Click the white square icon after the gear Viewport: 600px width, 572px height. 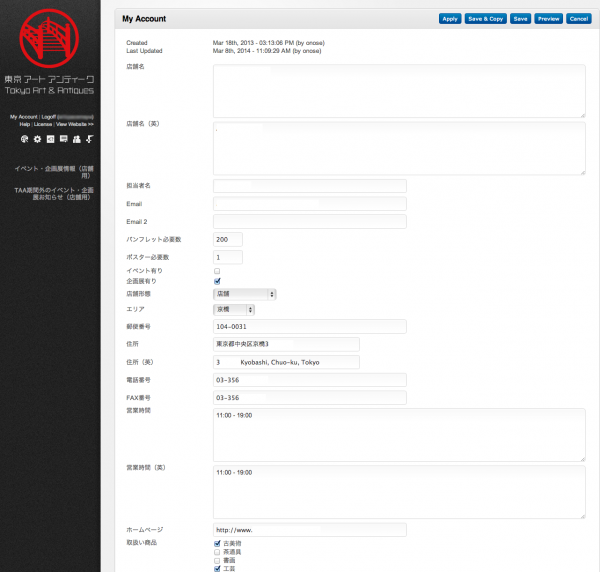pos(50,139)
